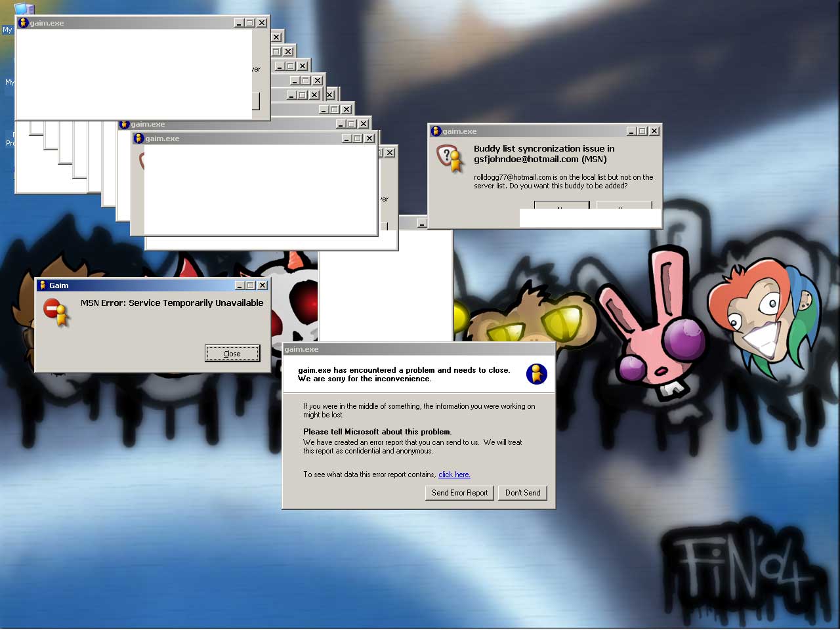Click the gaim.exe crash dialog title bar
The width and height of the screenshot is (840, 630).
419,349
